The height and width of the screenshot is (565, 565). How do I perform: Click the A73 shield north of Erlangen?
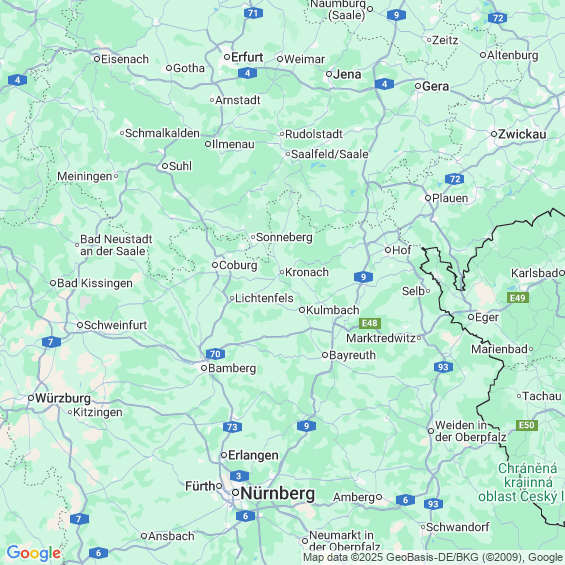(x=232, y=427)
